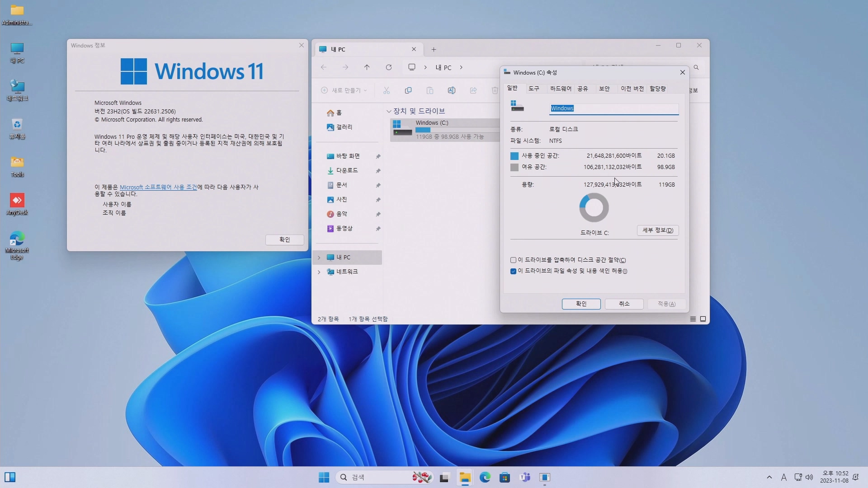Image resolution: width=868 pixels, height=488 pixels.
Task: Click chevron after 내 PC in address bar
Action: (x=461, y=67)
